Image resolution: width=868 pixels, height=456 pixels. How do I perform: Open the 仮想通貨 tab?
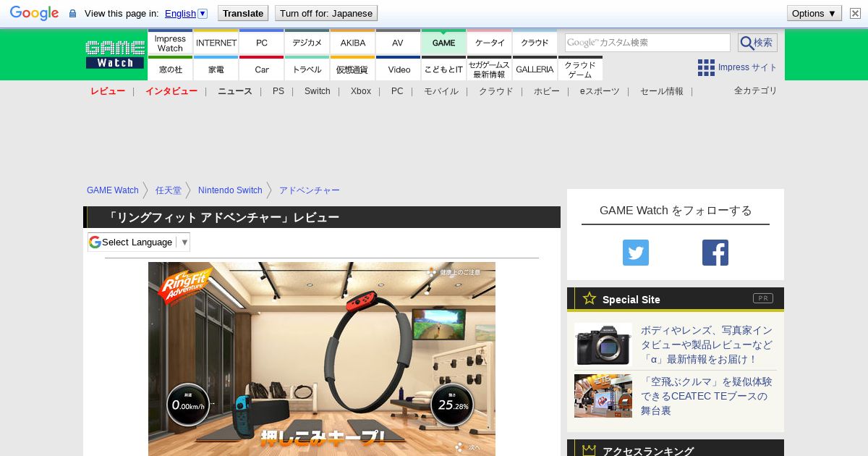(x=353, y=69)
